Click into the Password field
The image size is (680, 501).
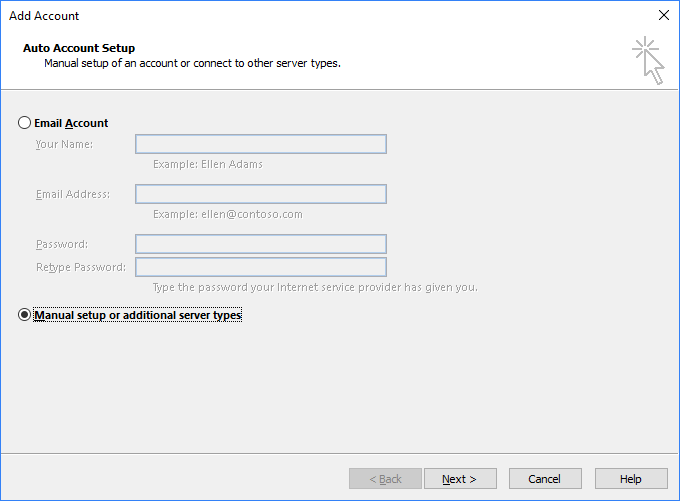click(261, 244)
